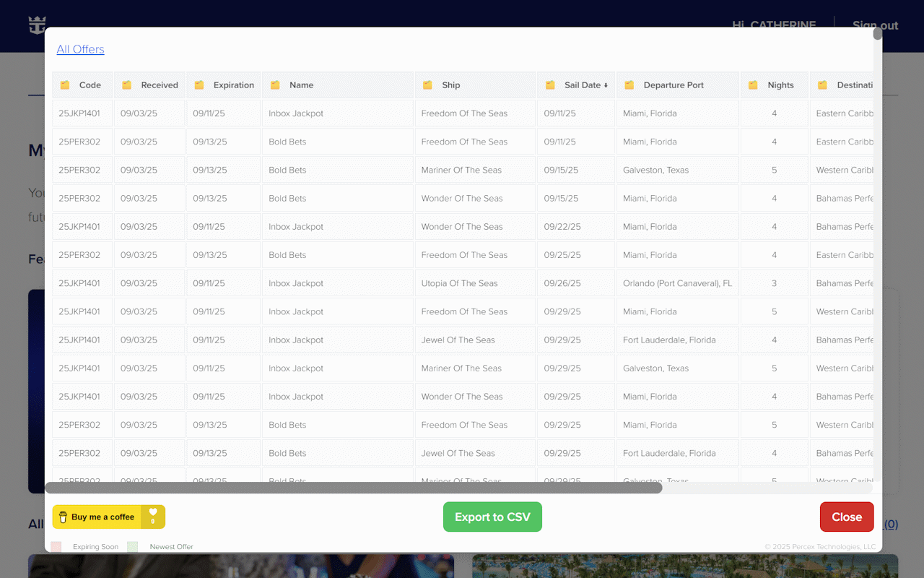Select the Utopia Of The Seas ship cell

(x=476, y=283)
